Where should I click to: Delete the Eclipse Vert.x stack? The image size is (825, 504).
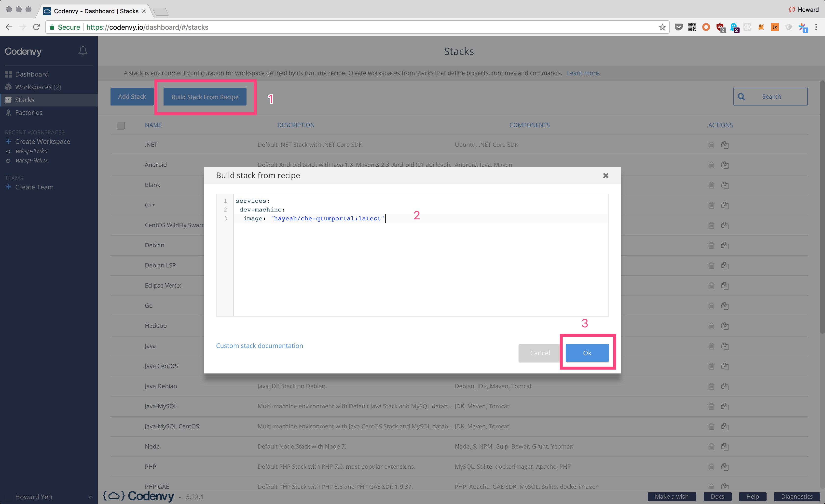(712, 285)
